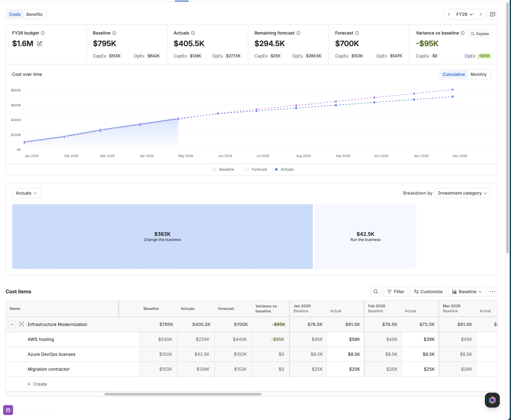Screen dimensions: 511x420
Task: Click the Baseline CapEx $153K badge
Action: point(115,56)
